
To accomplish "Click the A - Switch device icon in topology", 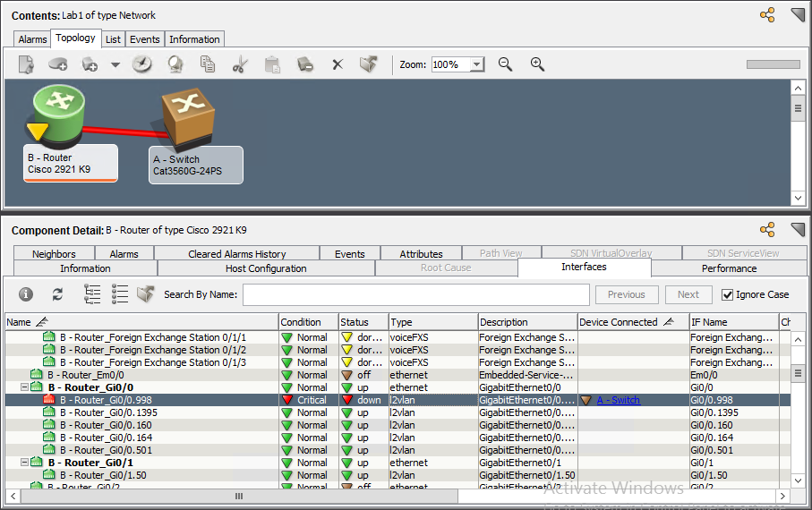I will click(x=188, y=116).
